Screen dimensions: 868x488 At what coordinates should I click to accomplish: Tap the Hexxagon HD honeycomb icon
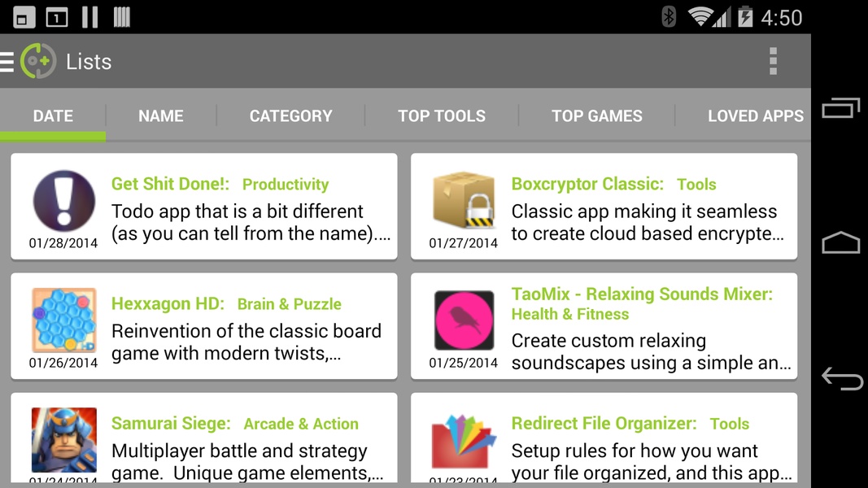[63, 320]
